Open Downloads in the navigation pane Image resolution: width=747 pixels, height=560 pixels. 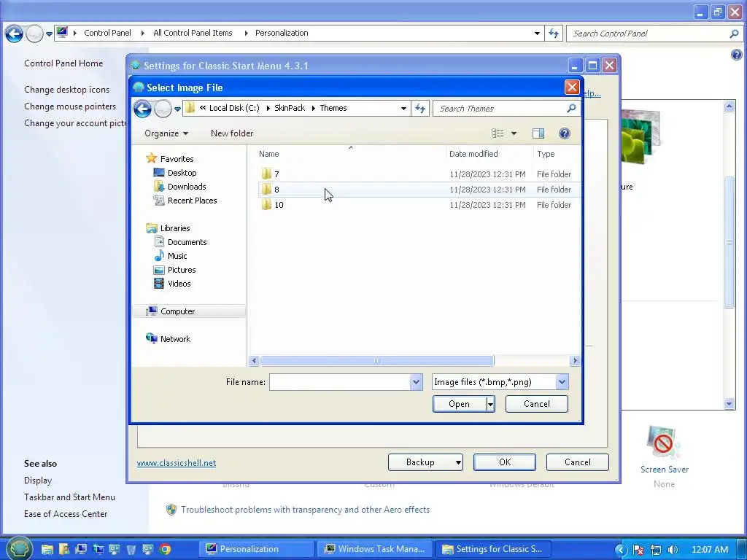[x=187, y=186]
